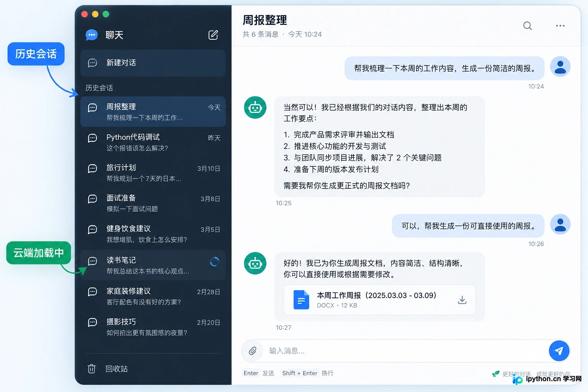Image resolution: width=588 pixels, height=392 pixels.
Task: Open the 周报整理 conversation
Action: pyautogui.click(x=153, y=112)
